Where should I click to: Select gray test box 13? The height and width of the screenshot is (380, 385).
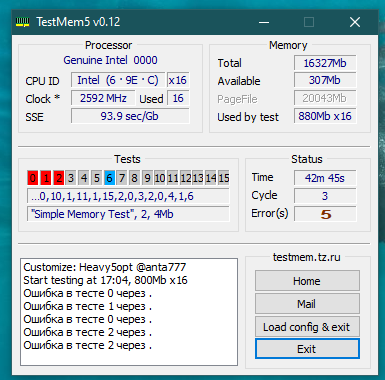198,178
